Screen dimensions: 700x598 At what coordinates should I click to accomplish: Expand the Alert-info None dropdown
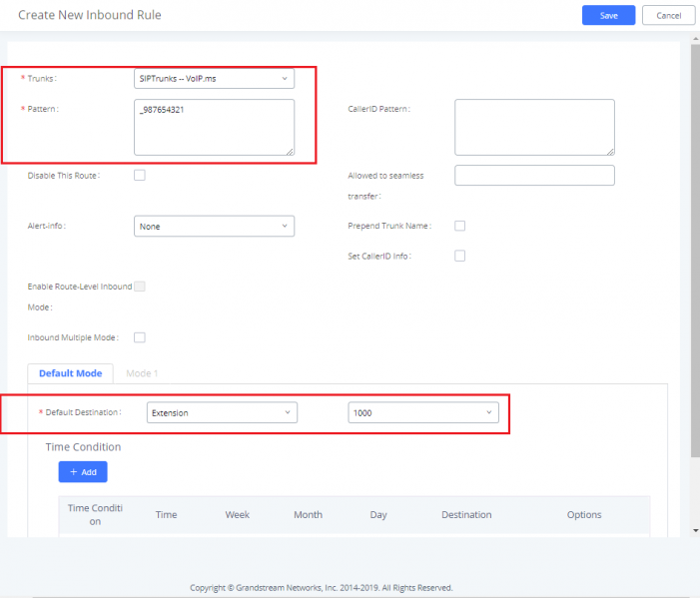pyautogui.click(x=214, y=227)
